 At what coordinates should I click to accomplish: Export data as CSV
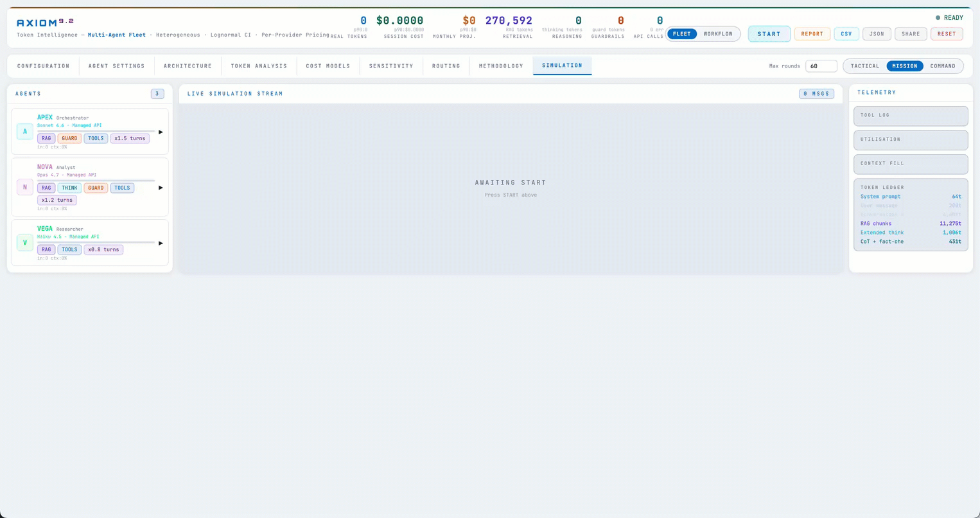click(x=846, y=34)
